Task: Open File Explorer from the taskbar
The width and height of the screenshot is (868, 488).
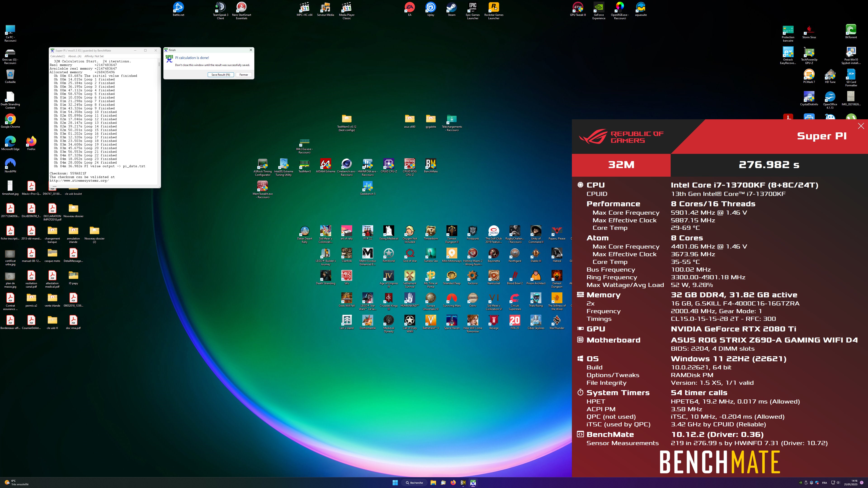Action: (433, 483)
